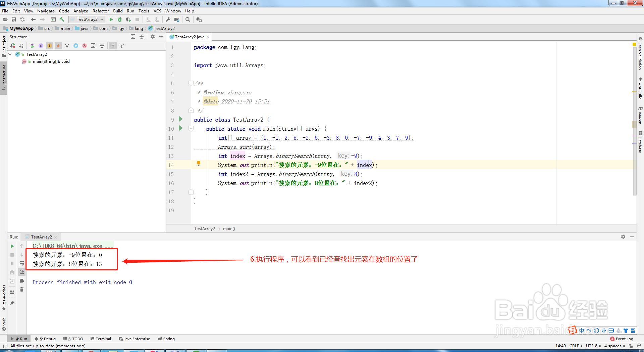Close the TestArray2 Run tab
Viewport: 644px width, 352px height.
(x=56, y=237)
